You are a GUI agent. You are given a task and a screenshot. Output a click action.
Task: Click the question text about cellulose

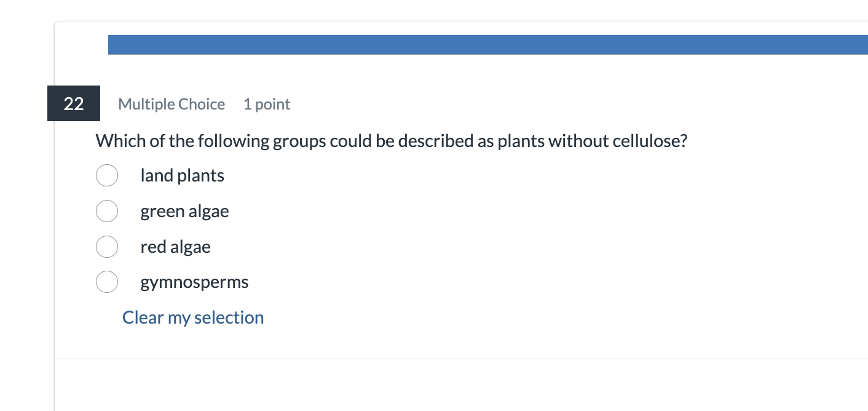[392, 141]
